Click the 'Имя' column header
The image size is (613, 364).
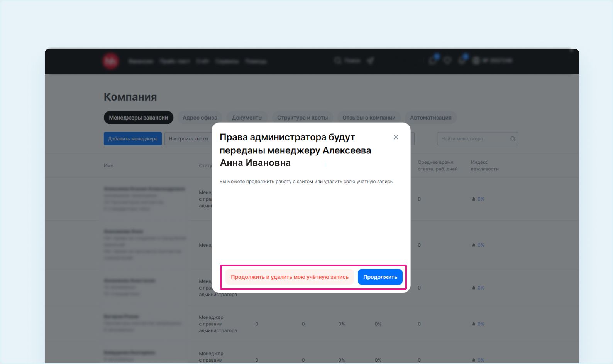(108, 165)
